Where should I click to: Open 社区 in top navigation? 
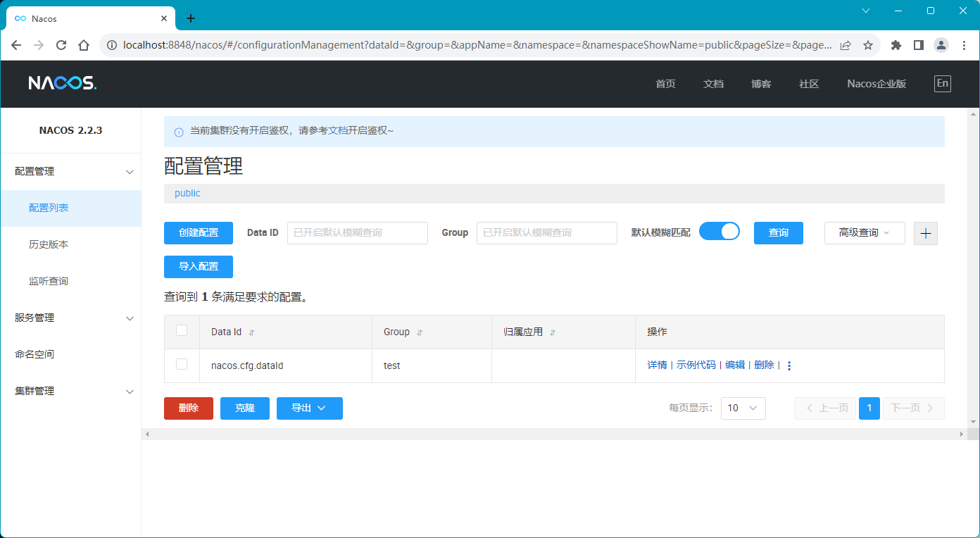click(x=809, y=84)
